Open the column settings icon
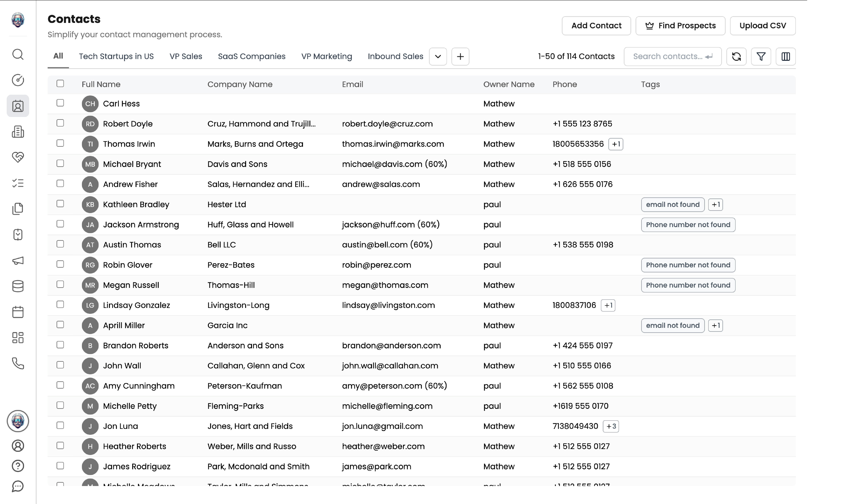The height and width of the screenshot is (504, 843). (785, 56)
